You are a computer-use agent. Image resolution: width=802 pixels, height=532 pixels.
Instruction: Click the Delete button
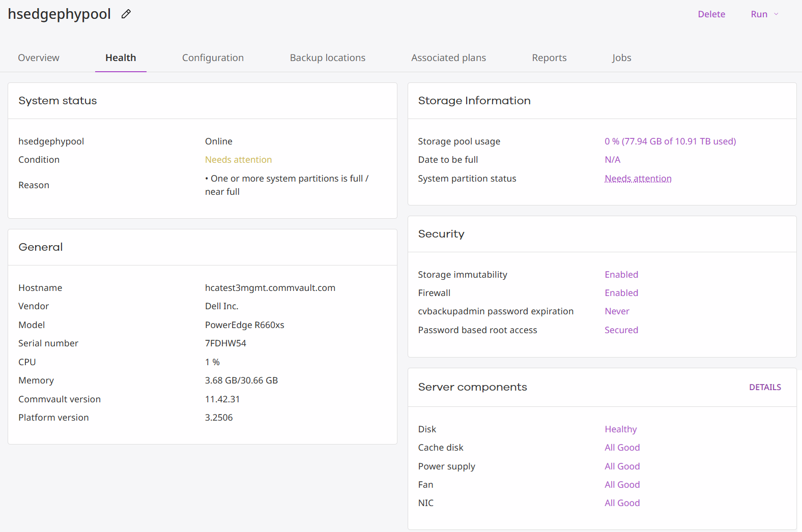tap(711, 14)
